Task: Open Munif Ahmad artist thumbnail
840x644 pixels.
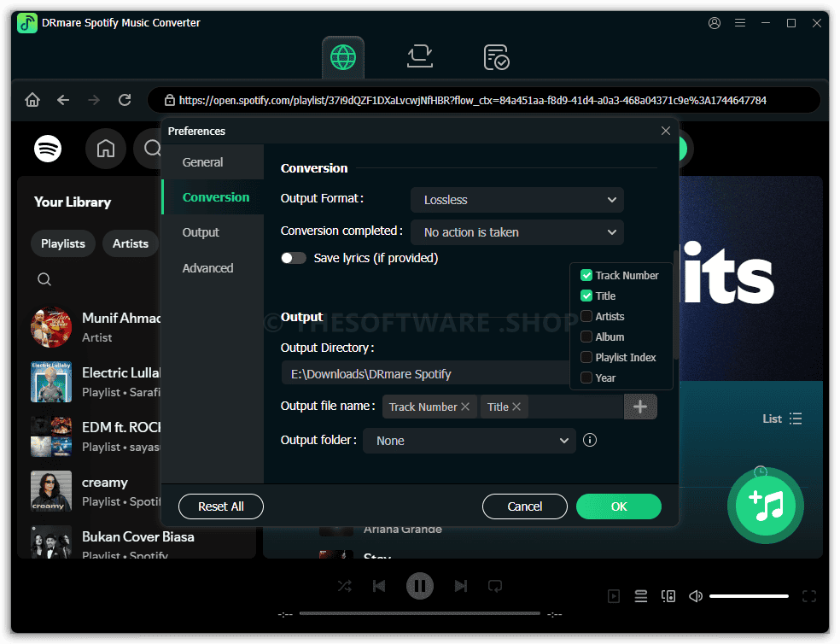Action: tap(51, 327)
